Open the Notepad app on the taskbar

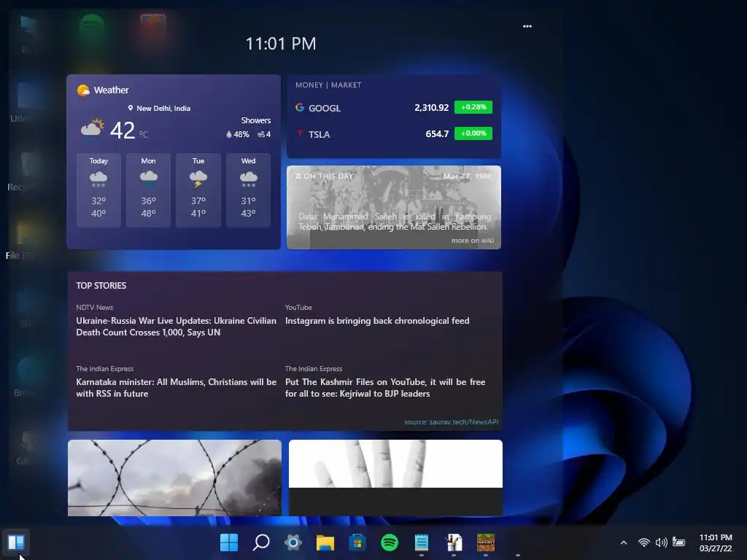click(421, 542)
